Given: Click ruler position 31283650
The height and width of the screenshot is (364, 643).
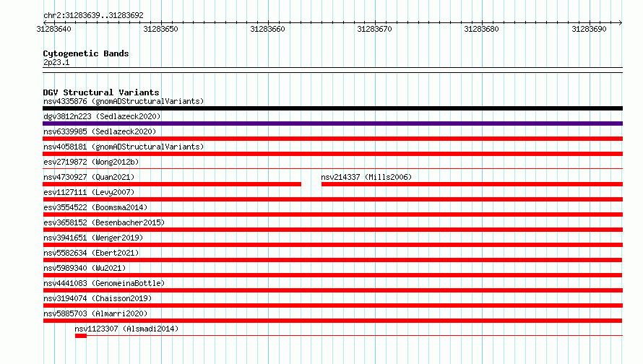Looking at the screenshot, I should (x=160, y=29).
